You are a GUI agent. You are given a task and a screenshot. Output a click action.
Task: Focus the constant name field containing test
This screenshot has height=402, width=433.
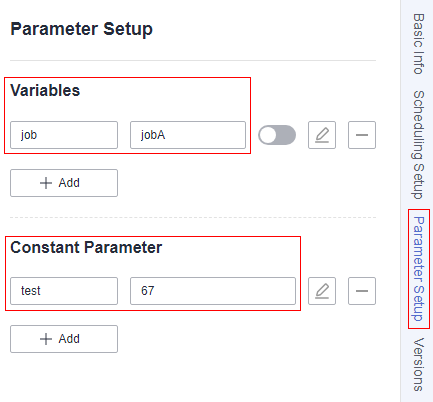(x=64, y=291)
